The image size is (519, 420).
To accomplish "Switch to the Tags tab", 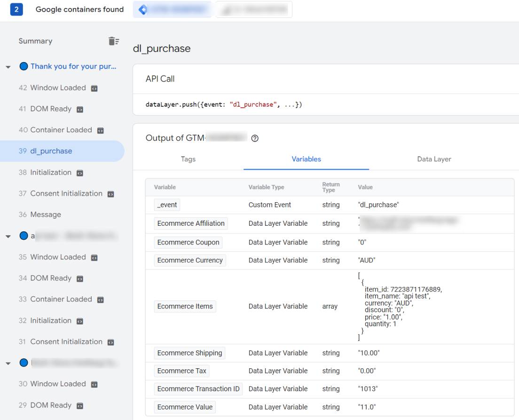I will point(188,159).
